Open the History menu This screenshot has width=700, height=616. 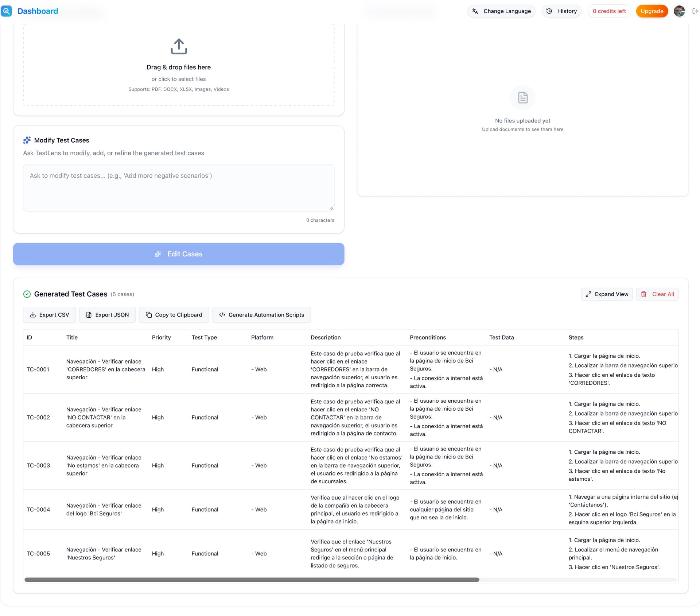[x=561, y=11]
